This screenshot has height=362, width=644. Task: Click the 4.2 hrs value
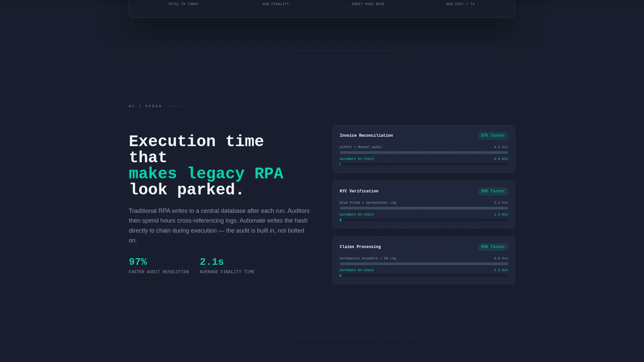pyautogui.click(x=501, y=147)
